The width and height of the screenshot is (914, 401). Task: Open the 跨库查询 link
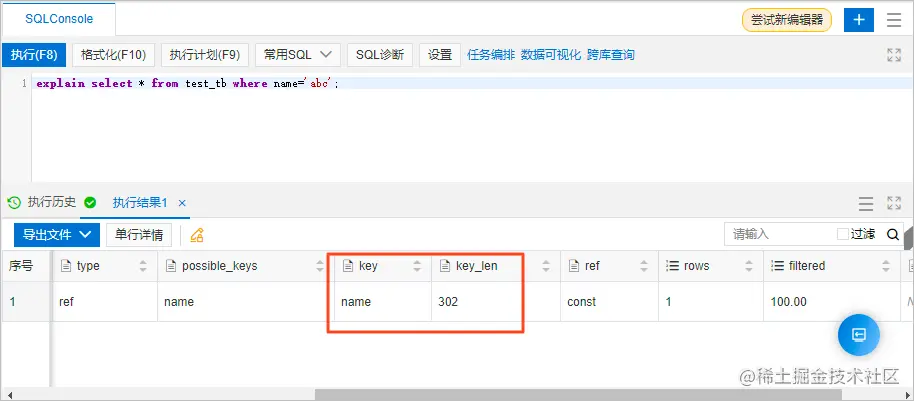[610, 55]
